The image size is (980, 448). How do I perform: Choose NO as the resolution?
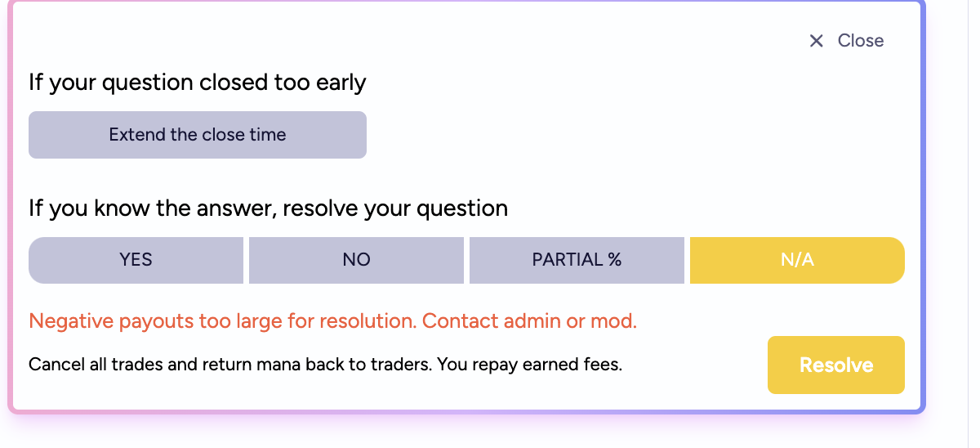pos(356,260)
